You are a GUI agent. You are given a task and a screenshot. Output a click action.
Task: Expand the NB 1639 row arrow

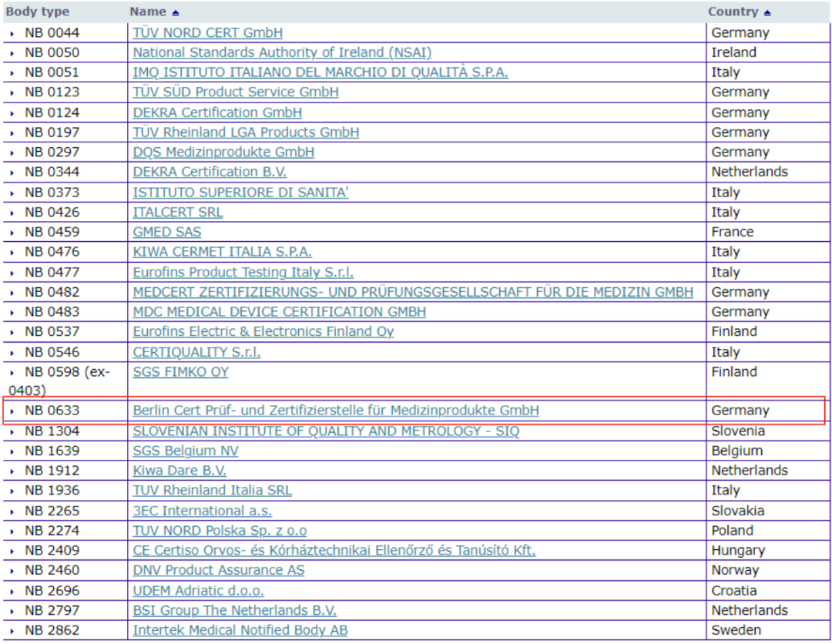point(12,451)
